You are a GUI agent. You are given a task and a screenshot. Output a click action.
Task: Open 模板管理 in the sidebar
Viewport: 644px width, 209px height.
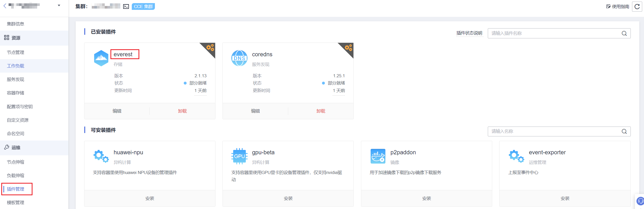coord(16,203)
